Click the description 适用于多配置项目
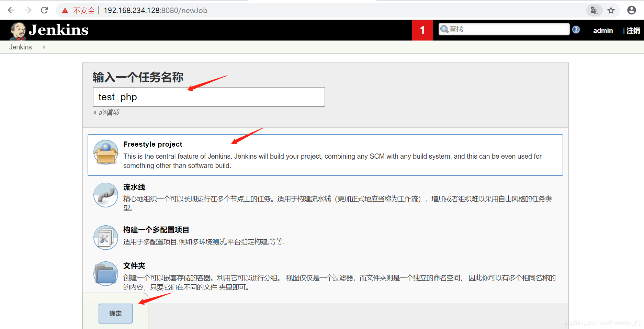 (204, 242)
